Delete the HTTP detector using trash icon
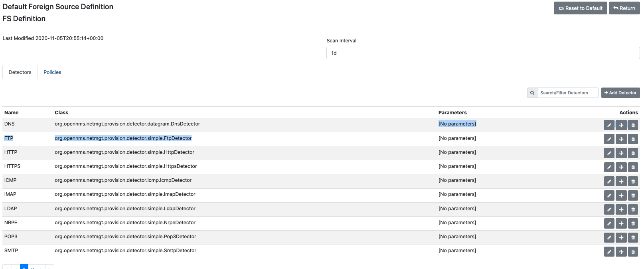 [x=633, y=153]
